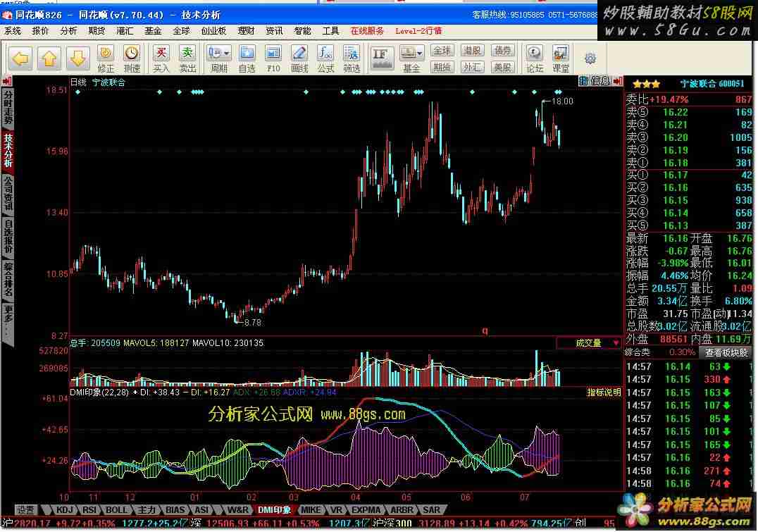Click the 债券 toolbar button
The image size is (758, 532).
click(x=502, y=50)
